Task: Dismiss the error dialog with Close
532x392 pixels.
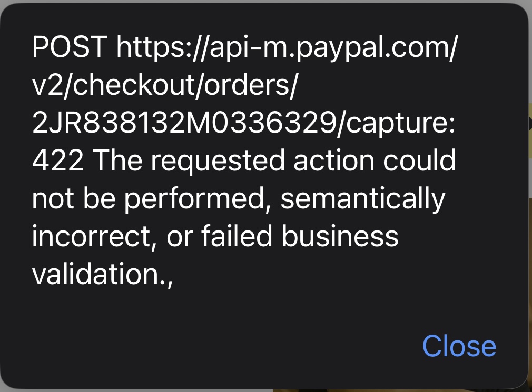Action: (x=459, y=346)
